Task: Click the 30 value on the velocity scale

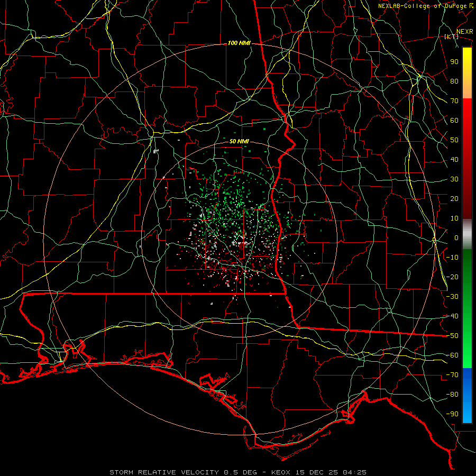Action: 454,179
